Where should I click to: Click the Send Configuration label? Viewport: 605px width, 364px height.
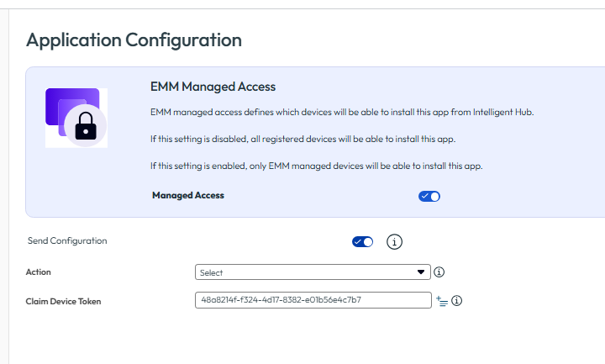pyautogui.click(x=67, y=241)
